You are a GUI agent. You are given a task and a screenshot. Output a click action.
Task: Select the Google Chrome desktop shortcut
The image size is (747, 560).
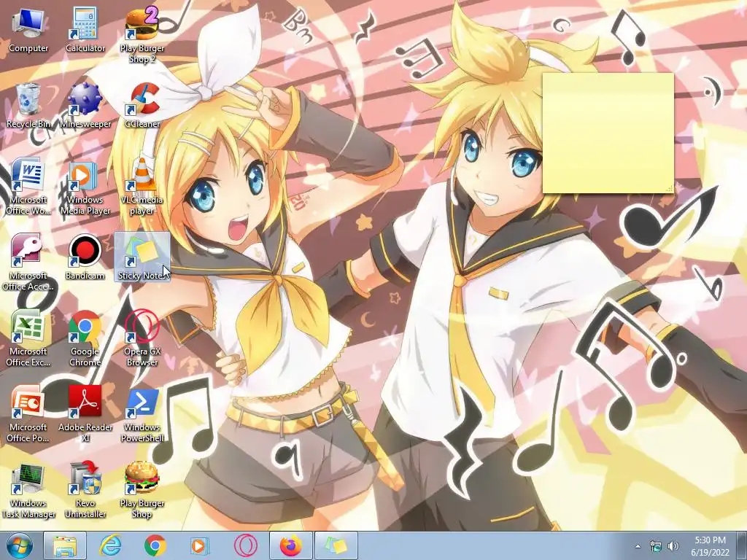pos(85,338)
